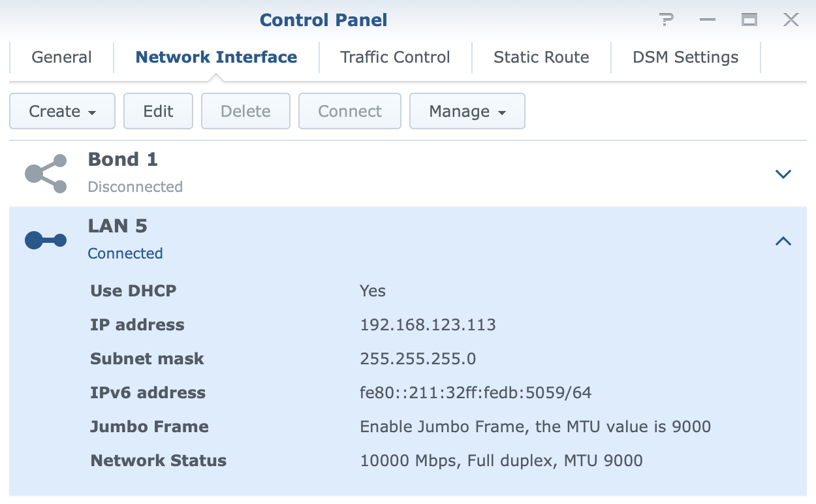Select the Network Interface tab
Viewport: 816px width, 504px height.
(216, 57)
